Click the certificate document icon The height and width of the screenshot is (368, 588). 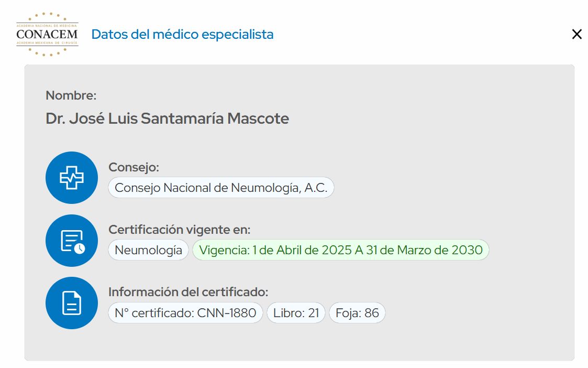(x=72, y=303)
